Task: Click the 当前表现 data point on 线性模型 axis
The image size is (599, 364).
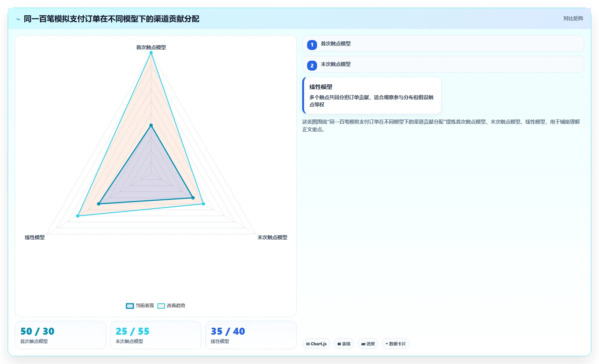Action: tap(99, 204)
